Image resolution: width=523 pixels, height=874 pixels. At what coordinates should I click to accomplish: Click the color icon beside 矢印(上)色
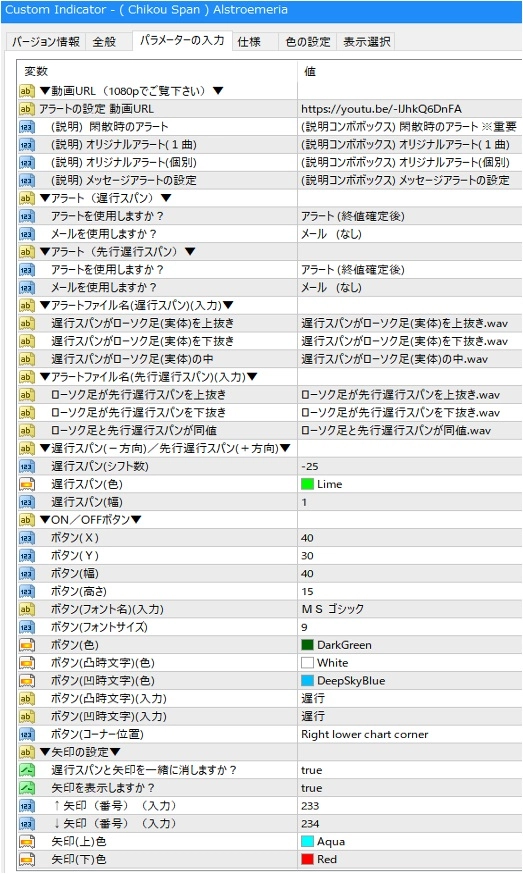point(27,841)
